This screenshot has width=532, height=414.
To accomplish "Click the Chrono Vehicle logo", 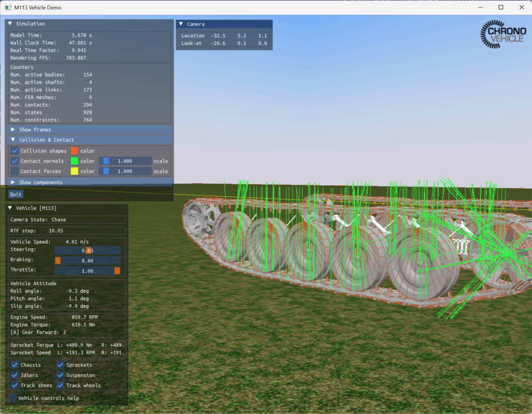I will coord(503,34).
